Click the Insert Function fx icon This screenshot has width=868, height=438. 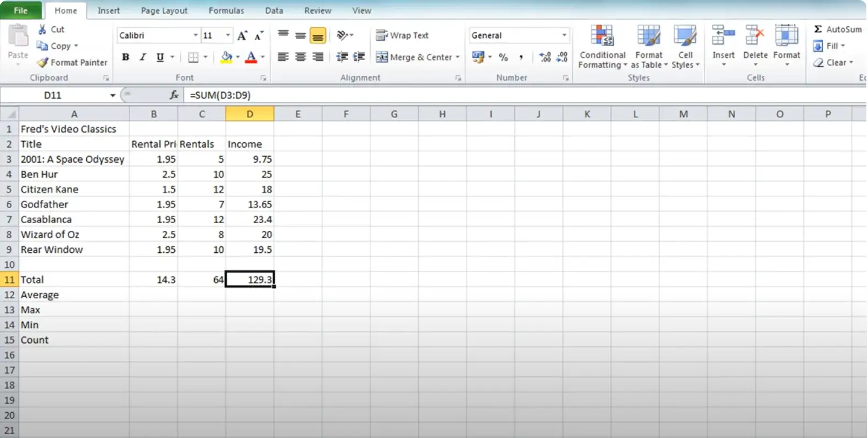[174, 95]
